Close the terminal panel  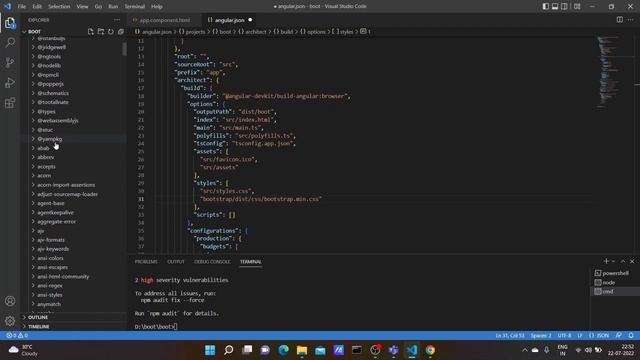tap(632, 261)
